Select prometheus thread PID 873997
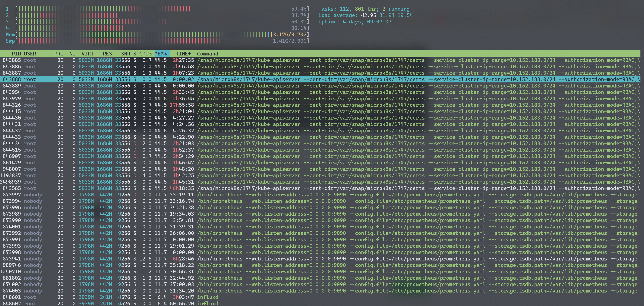644x306 pixels. [x=320, y=195]
